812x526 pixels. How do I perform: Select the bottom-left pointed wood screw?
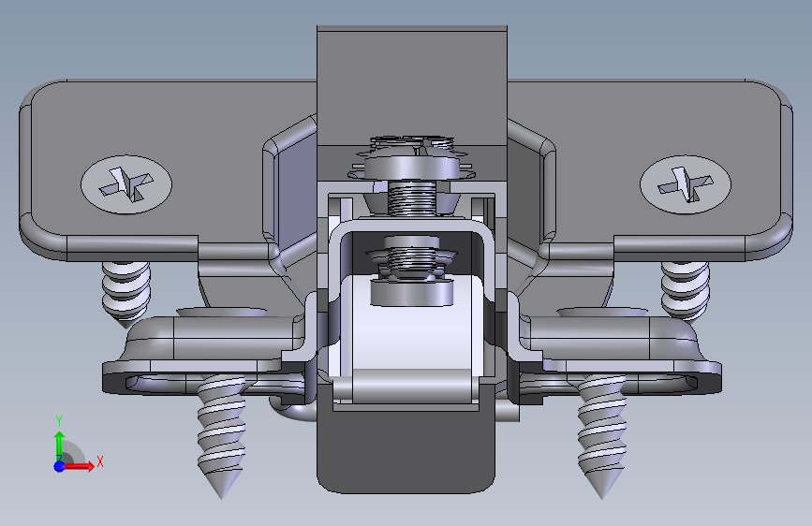coord(222,436)
